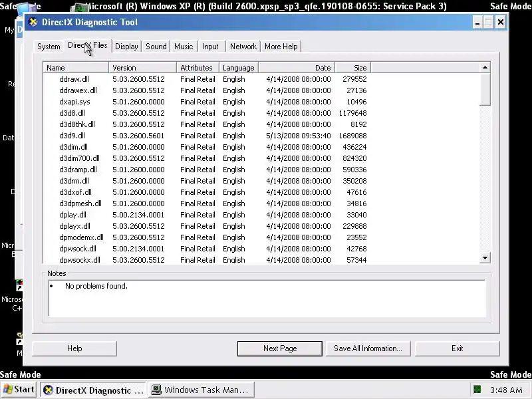Click the taskbar clock showing 3:48 AM
The image size is (532, 399).
[506, 390]
